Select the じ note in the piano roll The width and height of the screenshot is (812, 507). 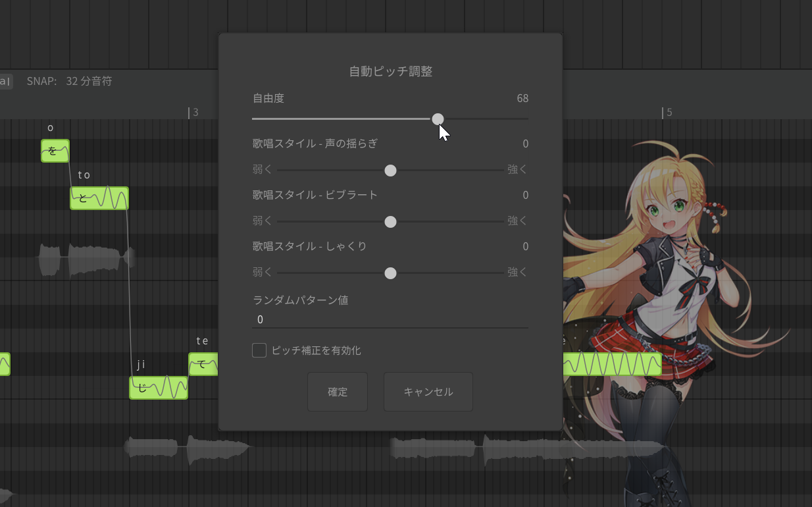point(159,388)
